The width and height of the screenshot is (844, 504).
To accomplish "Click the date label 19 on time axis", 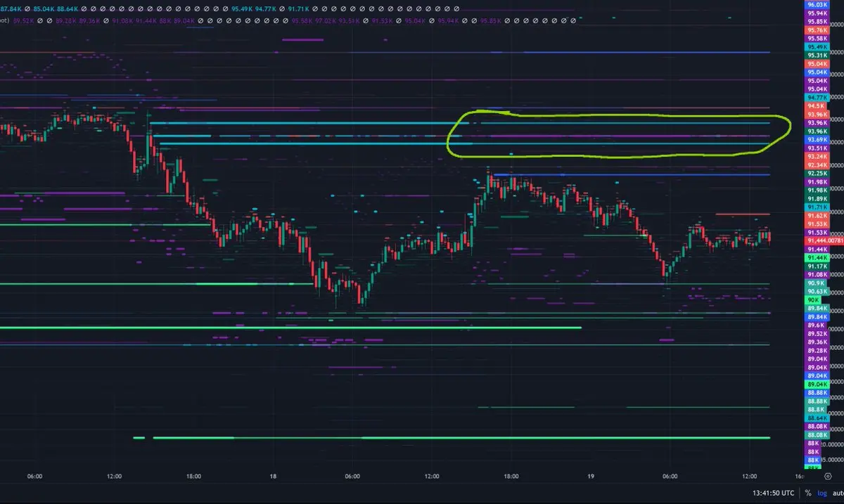I will pos(591,476).
